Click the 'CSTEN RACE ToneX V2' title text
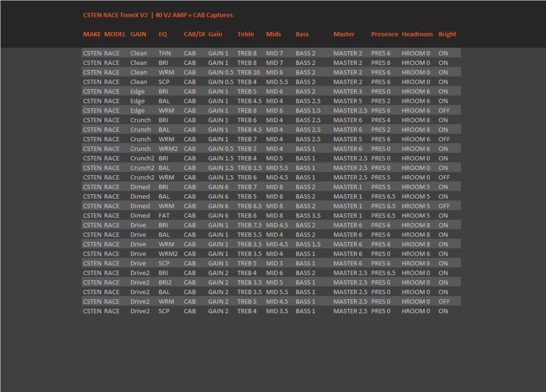The image size is (546, 392). coord(115,15)
